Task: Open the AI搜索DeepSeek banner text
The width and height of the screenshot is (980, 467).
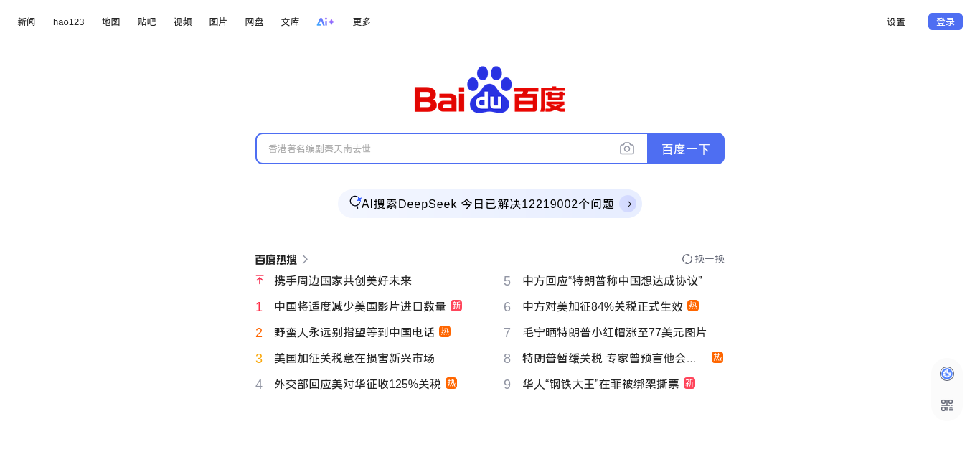Action: [488, 204]
